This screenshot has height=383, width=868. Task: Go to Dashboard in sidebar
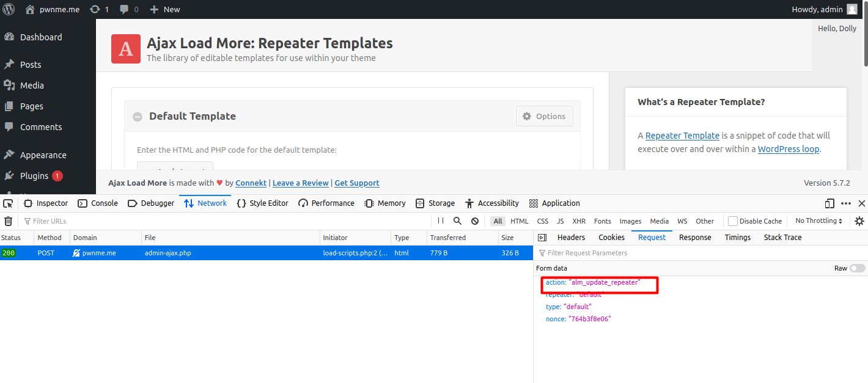coord(41,37)
